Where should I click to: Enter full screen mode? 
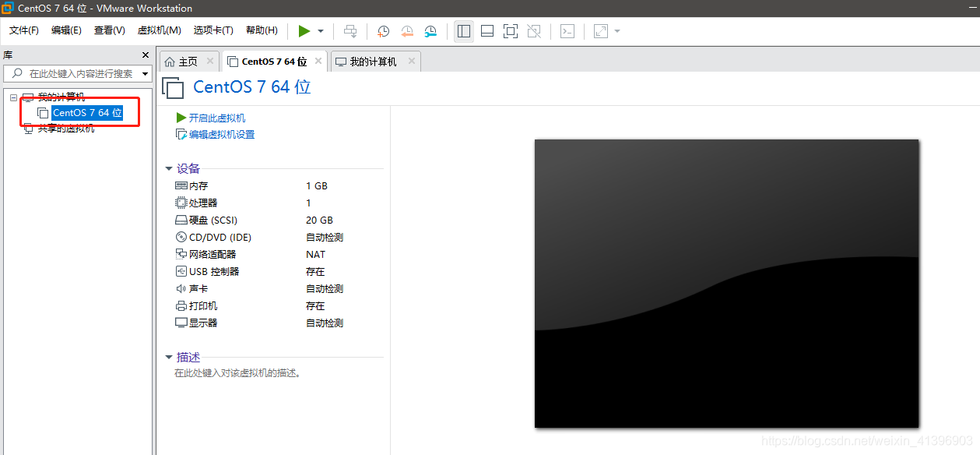[x=510, y=31]
